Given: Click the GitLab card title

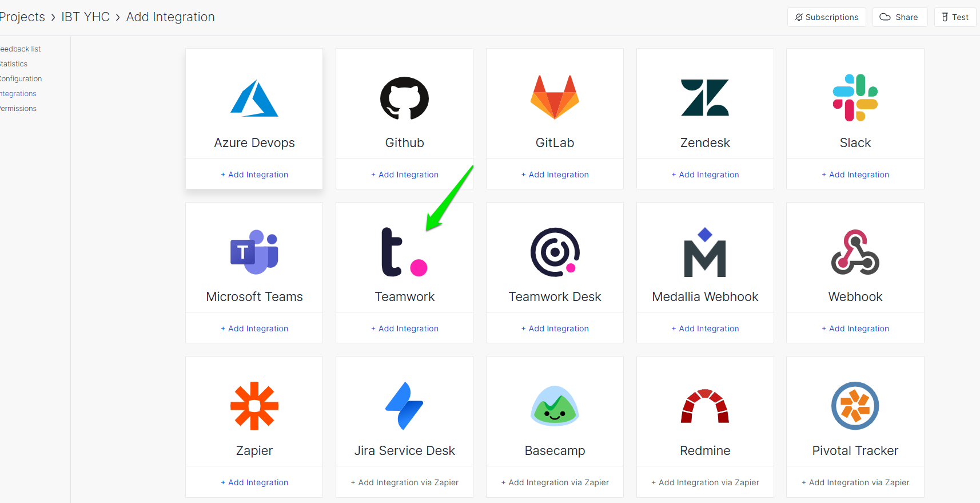Looking at the screenshot, I should 555,142.
